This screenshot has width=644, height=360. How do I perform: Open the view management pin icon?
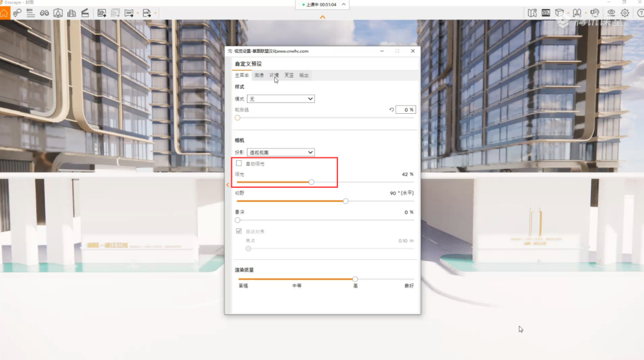(x=17, y=13)
